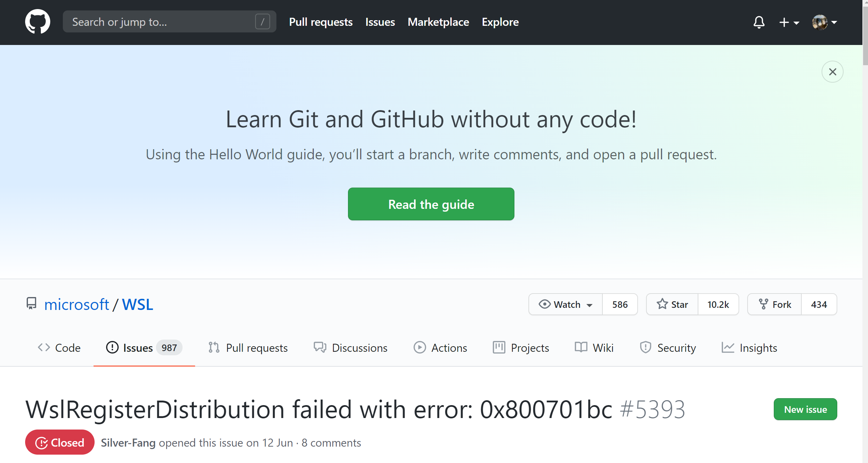The image size is (868, 463).
Task: Focus the Search or jump to field
Action: [x=161, y=22]
